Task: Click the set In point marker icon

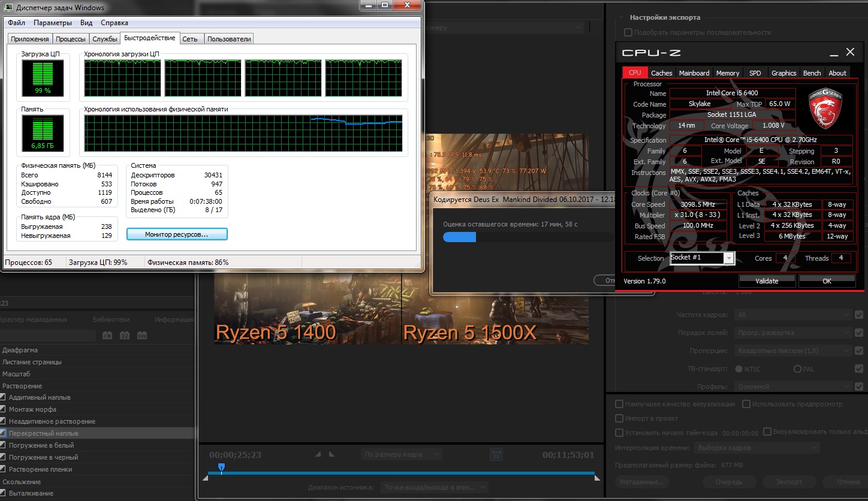Action: (318, 454)
